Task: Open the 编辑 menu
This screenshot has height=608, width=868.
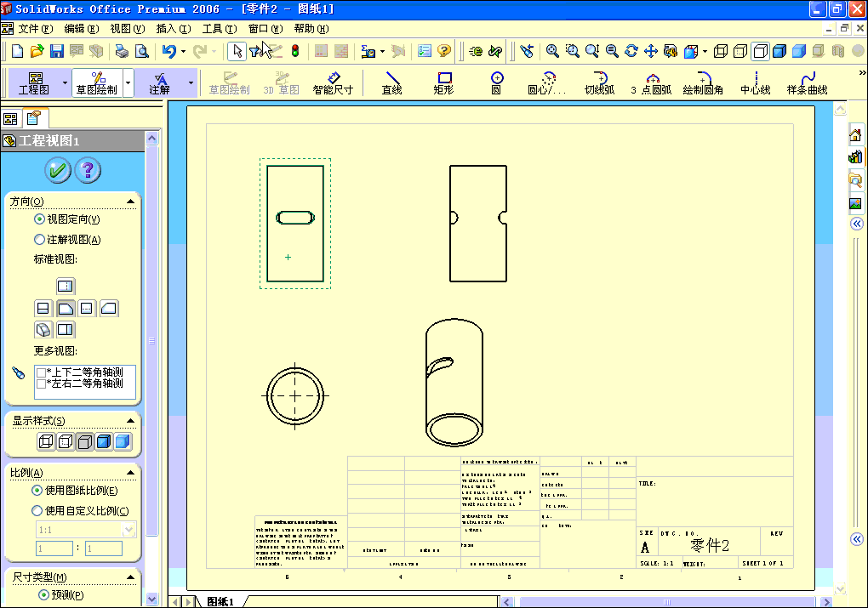Action: click(x=82, y=29)
